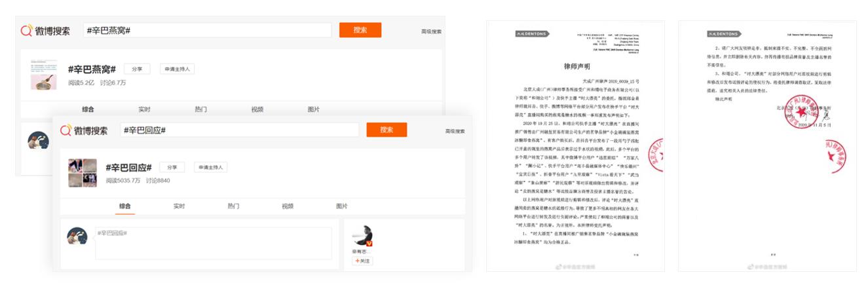Open the #辛巴燕窝# topic thumbnail image
Screen dimensions: 868x283
pyautogui.click(x=44, y=74)
